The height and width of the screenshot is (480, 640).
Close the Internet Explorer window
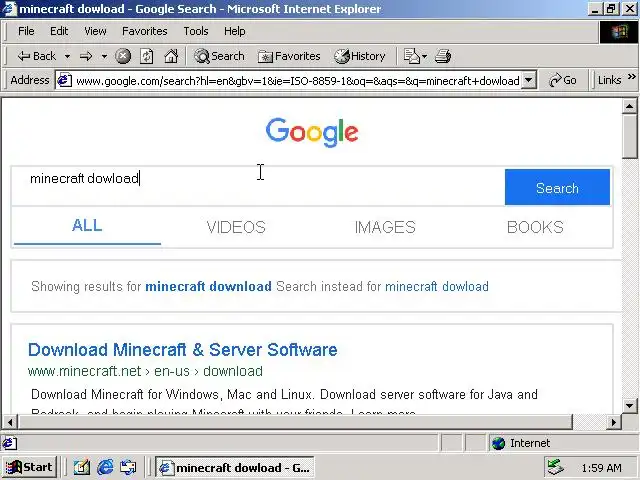pyautogui.click(x=630, y=9)
